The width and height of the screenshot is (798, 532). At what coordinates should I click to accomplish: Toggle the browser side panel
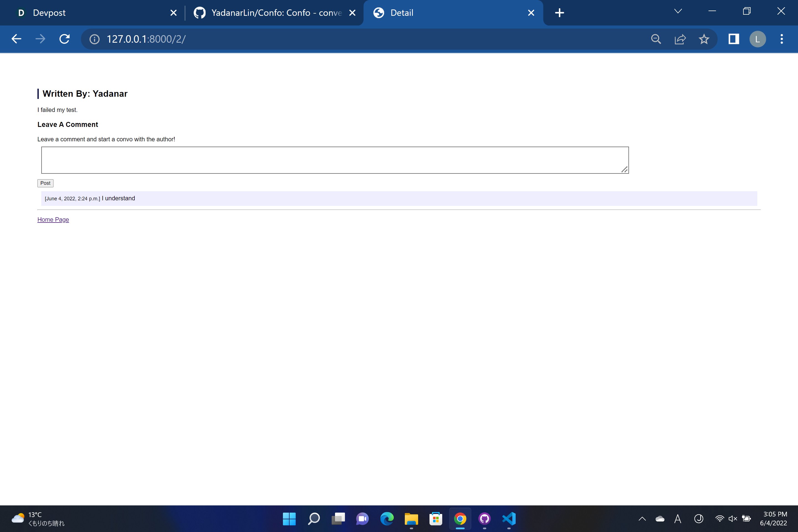pyautogui.click(x=733, y=39)
